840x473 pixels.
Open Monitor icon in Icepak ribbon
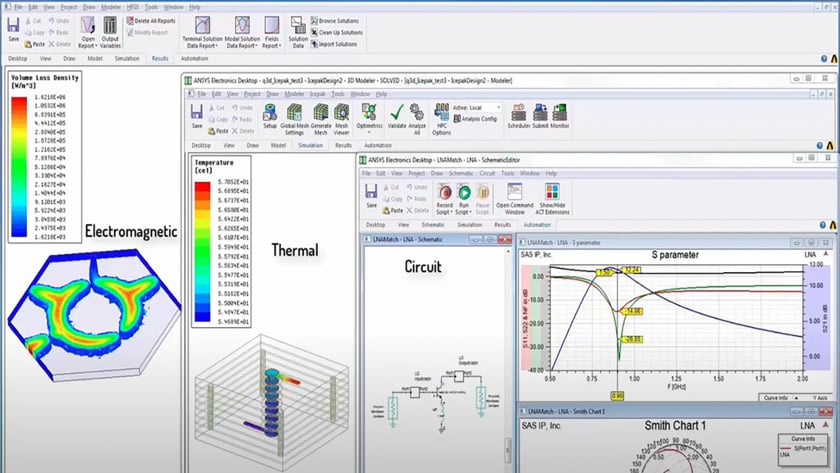click(560, 116)
